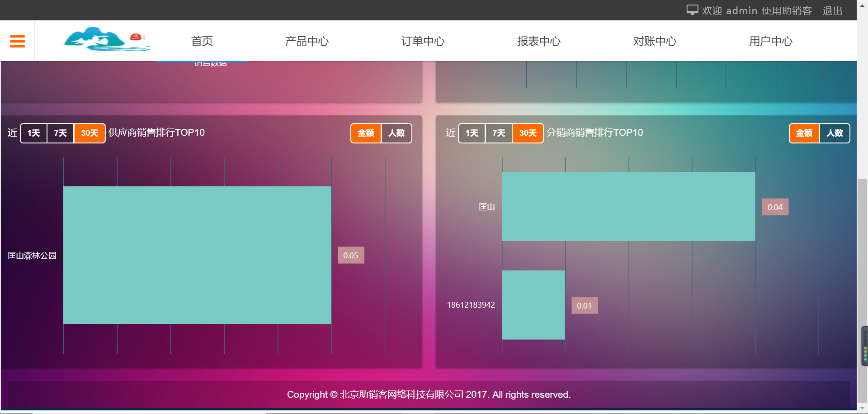
Task: Open 报表中心 in navigation
Action: [538, 41]
